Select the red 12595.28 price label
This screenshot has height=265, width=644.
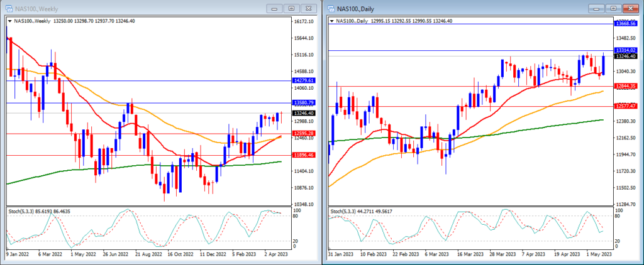pyautogui.click(x=304, y=133)
